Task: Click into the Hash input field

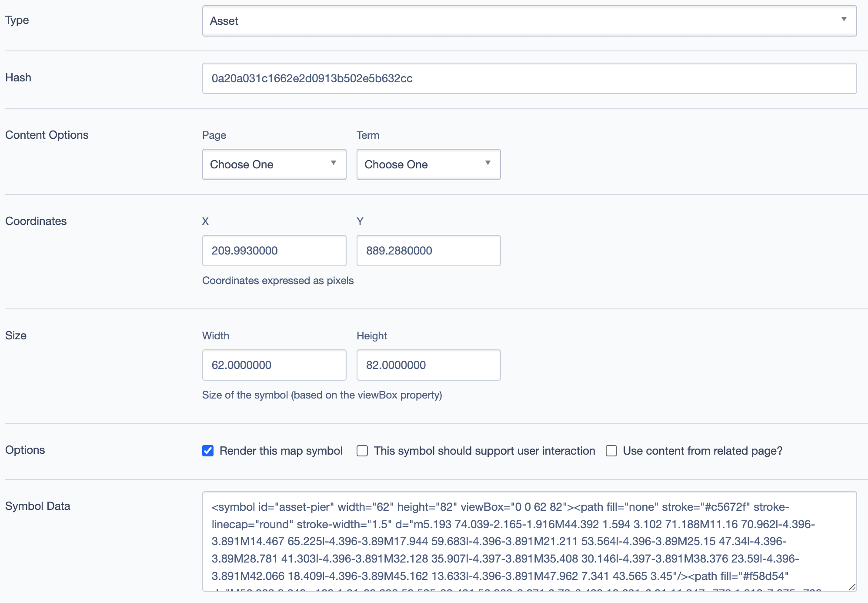Action: click(x=529, y=78)
